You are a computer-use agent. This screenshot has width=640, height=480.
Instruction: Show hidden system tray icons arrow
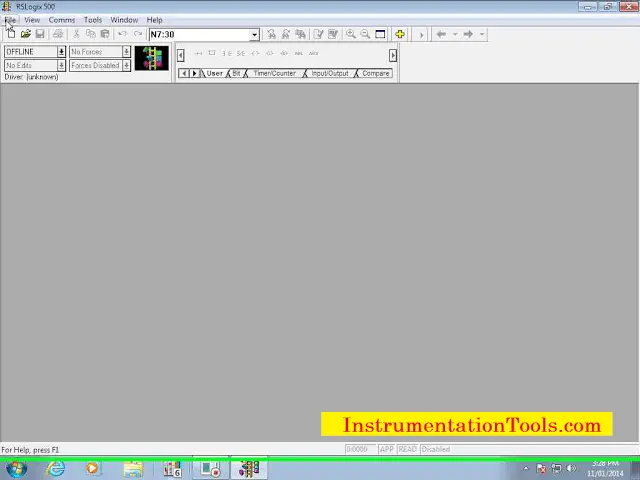click(526, 469)
